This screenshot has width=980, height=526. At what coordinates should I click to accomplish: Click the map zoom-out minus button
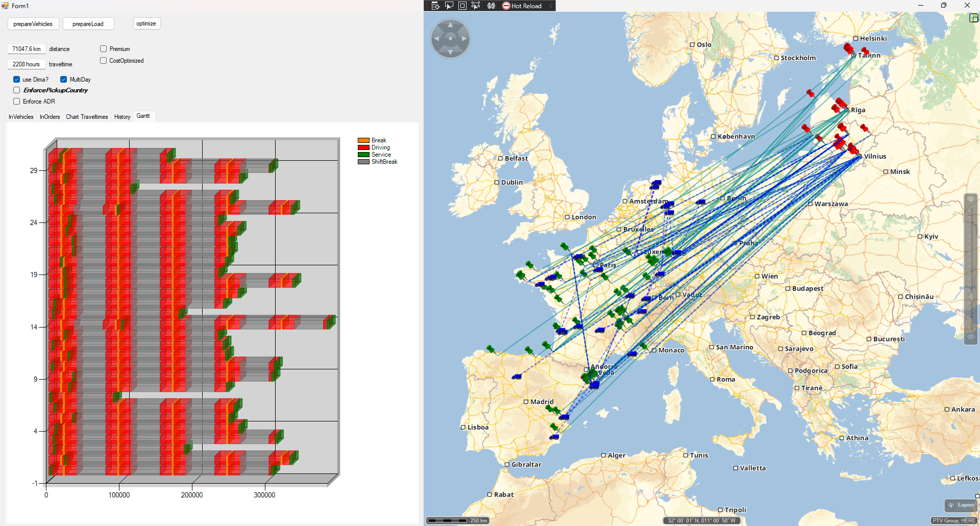970,337
